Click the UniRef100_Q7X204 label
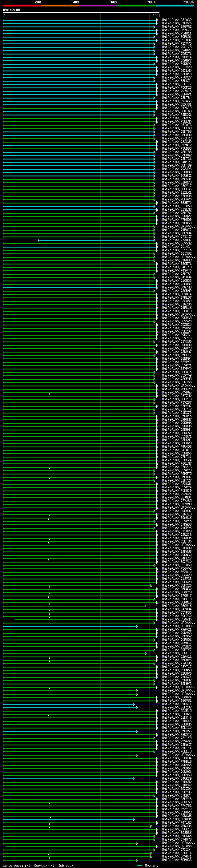The image size is (197, 868). click(x=177, y=850)
